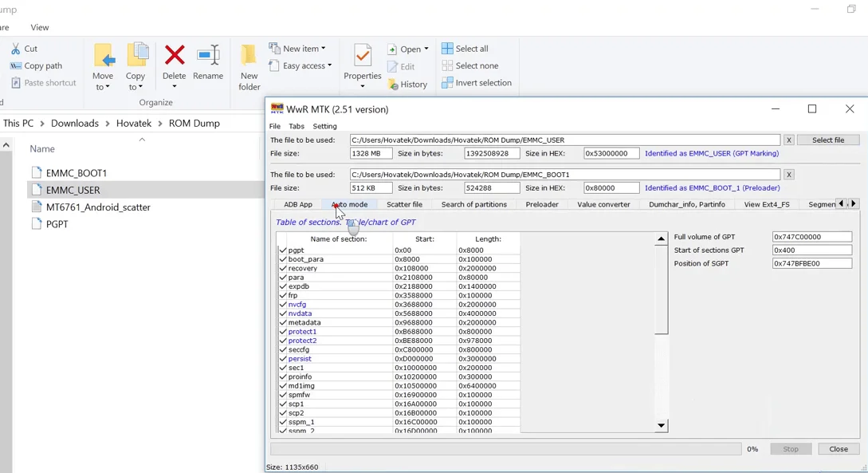Switch to the Preloader tab

542,204
